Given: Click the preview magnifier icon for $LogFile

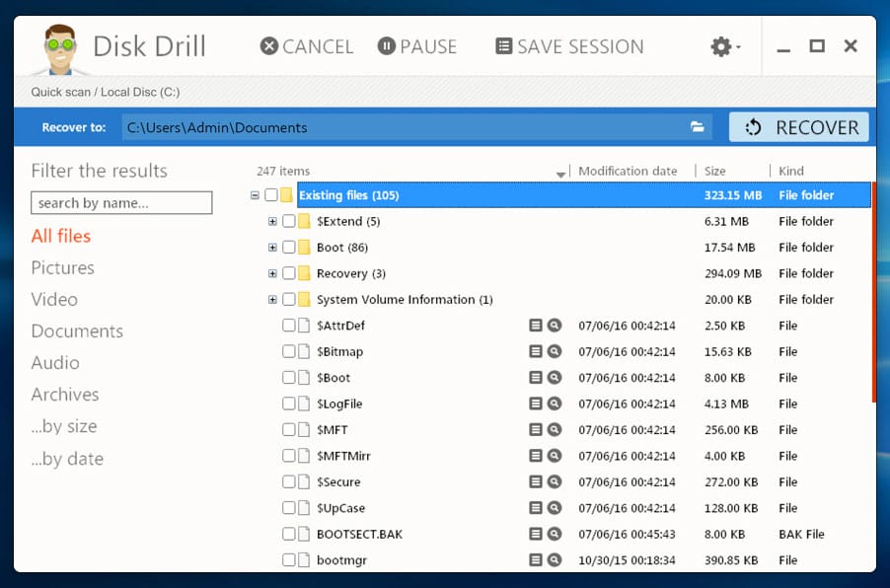Looking at the screenshot, I should 555,404.
